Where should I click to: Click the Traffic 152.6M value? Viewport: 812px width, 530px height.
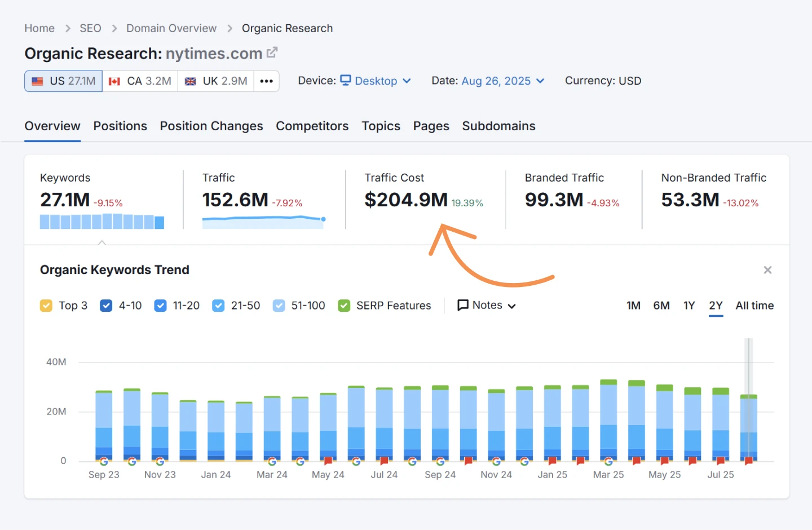tap(235, 200)
